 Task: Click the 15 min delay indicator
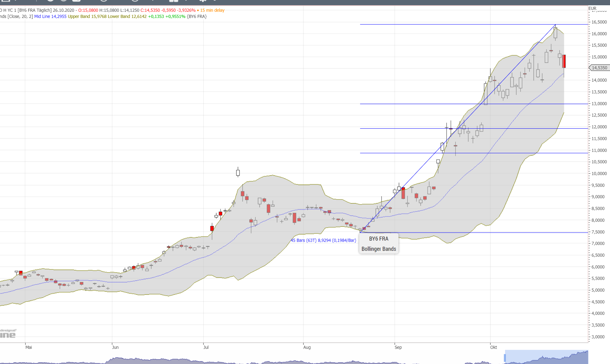[212, 10]
